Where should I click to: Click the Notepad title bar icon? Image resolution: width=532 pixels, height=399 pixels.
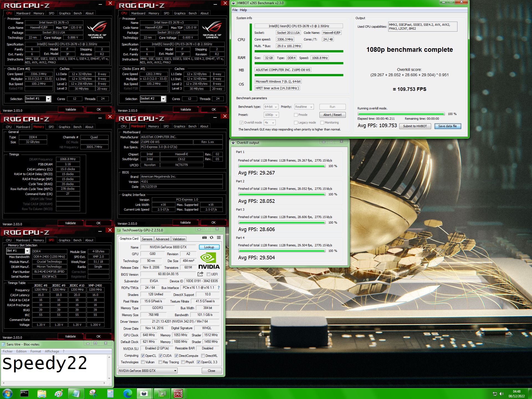4,344
